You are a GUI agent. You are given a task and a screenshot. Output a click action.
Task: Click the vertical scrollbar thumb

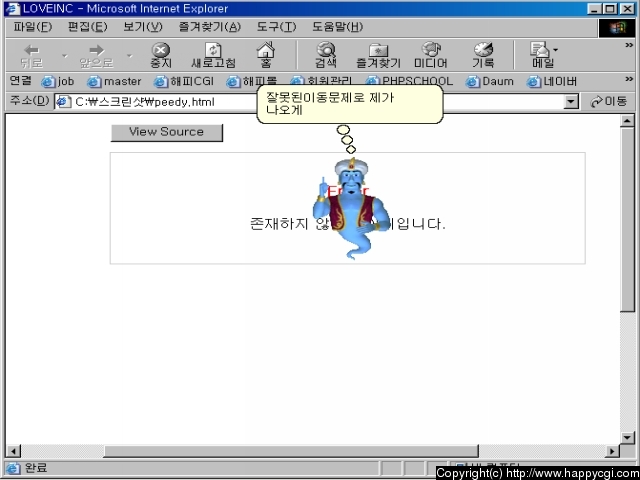627,220
